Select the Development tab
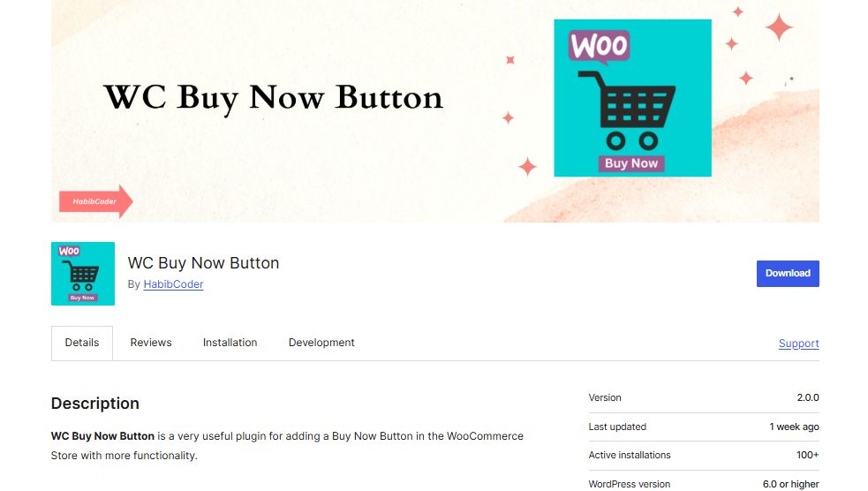 (x=321, y=343)
